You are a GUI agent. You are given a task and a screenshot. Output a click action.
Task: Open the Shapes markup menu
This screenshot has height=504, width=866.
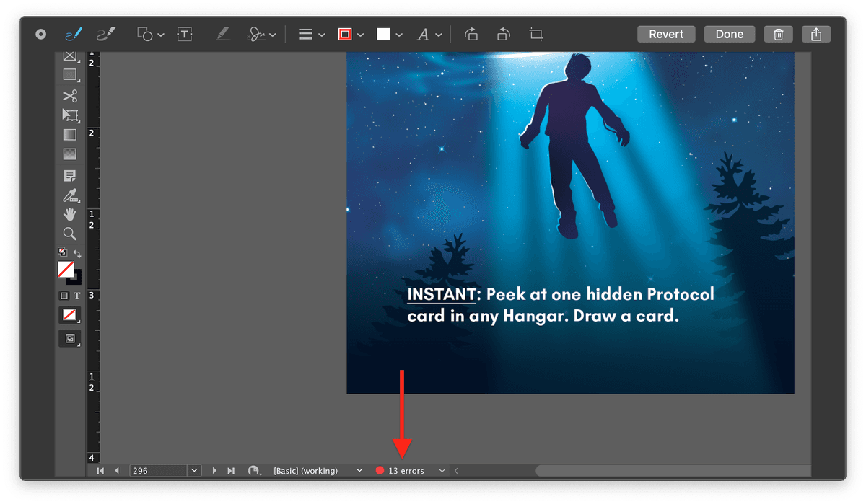point(151,34)
